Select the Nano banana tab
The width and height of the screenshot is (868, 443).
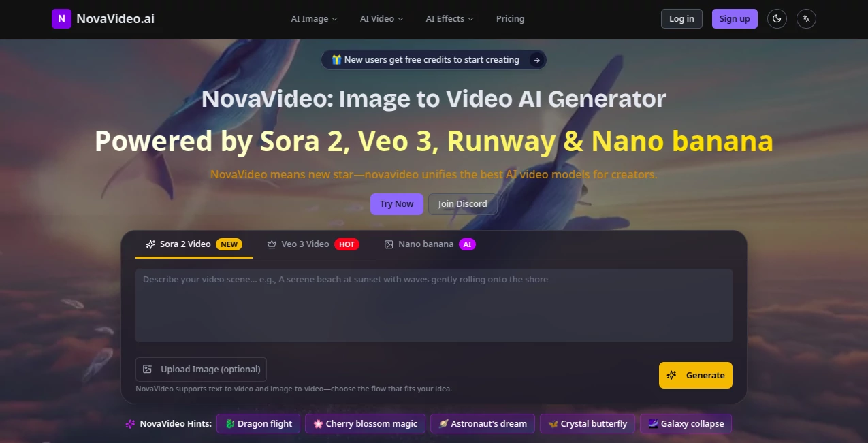coord(425,244)
